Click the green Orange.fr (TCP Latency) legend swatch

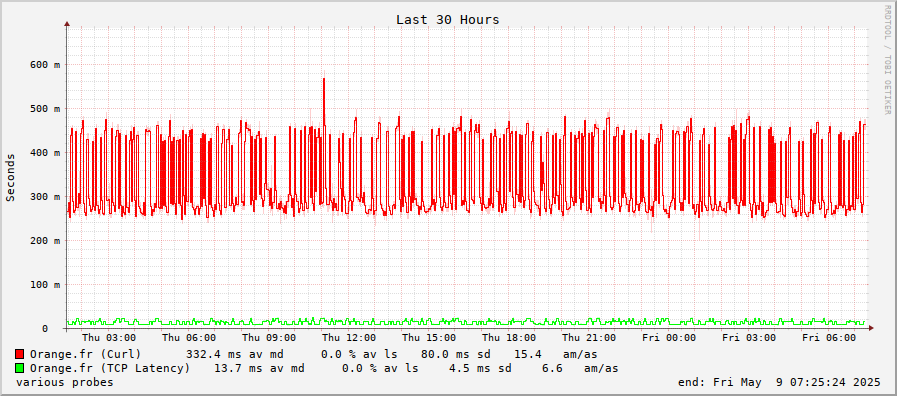point(20,368)
